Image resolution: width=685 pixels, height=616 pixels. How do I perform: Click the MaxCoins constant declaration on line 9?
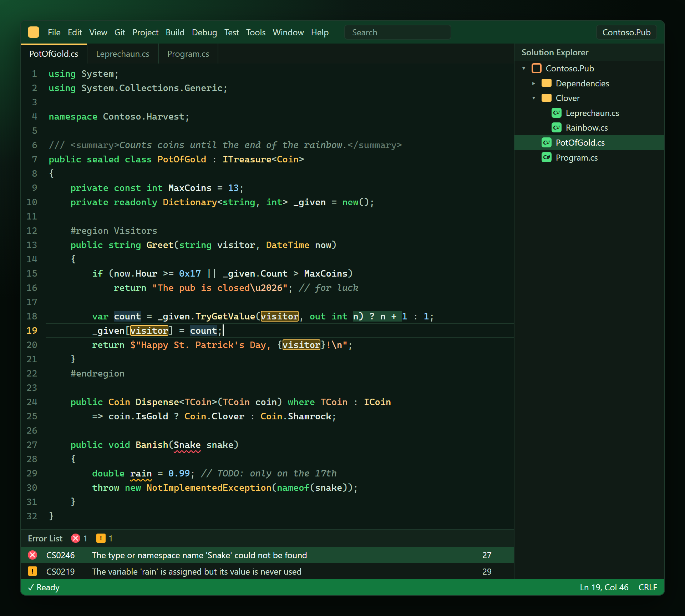[x=190, y=188]
